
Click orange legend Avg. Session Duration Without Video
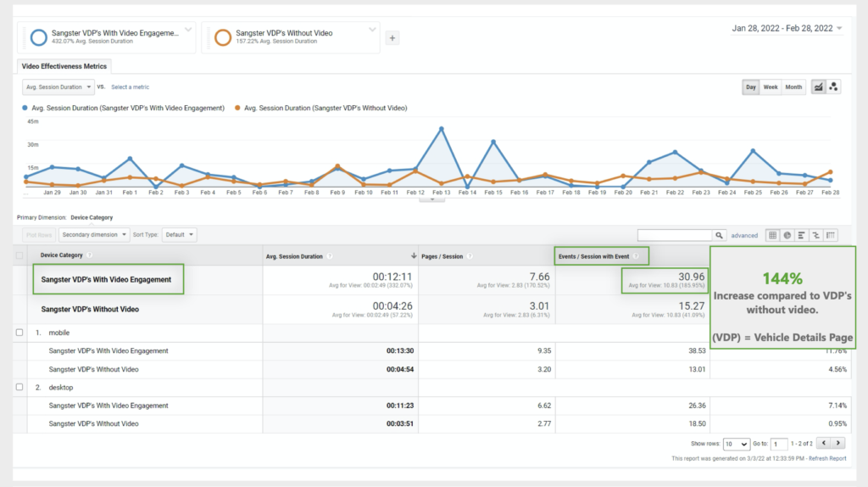(321, 108)
